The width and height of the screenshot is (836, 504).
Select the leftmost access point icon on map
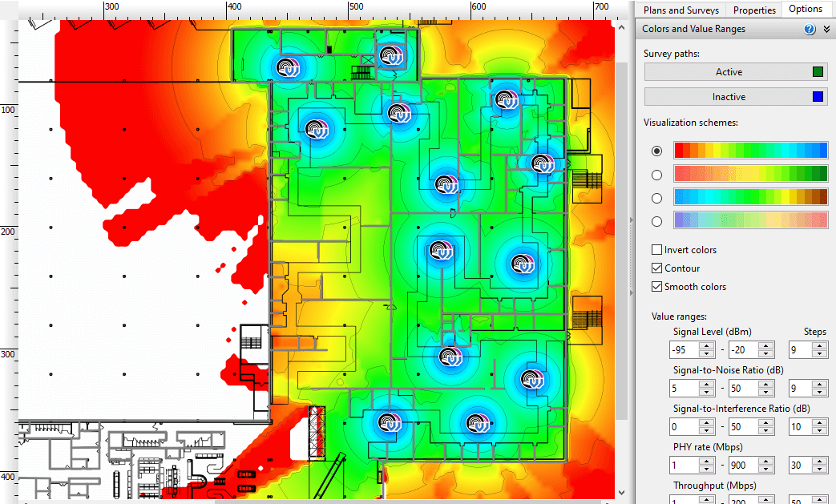tap(286, 67)
